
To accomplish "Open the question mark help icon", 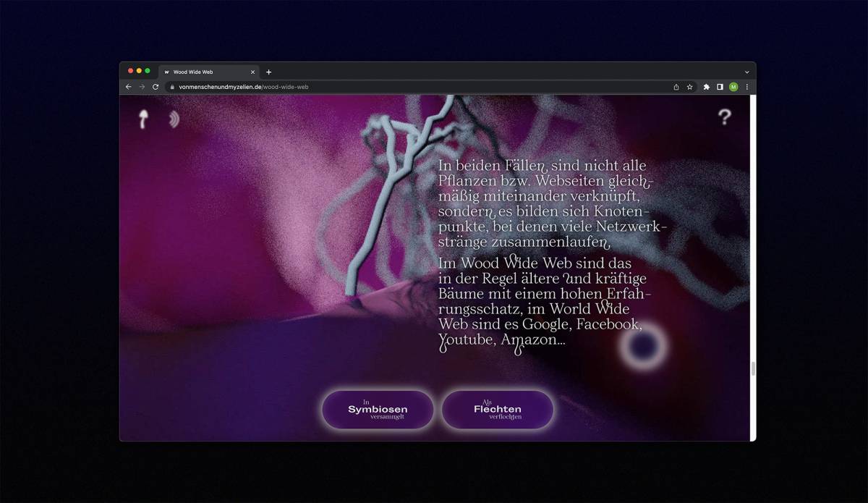I will [724, 117].
